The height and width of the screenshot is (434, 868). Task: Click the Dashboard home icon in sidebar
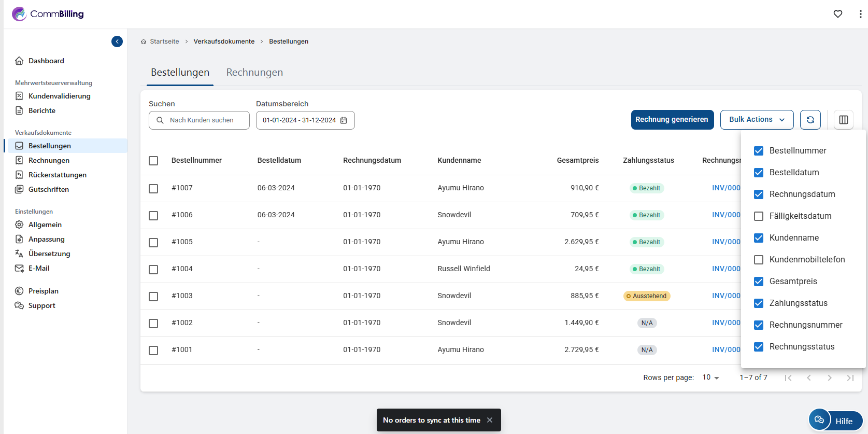coord(19,61)
